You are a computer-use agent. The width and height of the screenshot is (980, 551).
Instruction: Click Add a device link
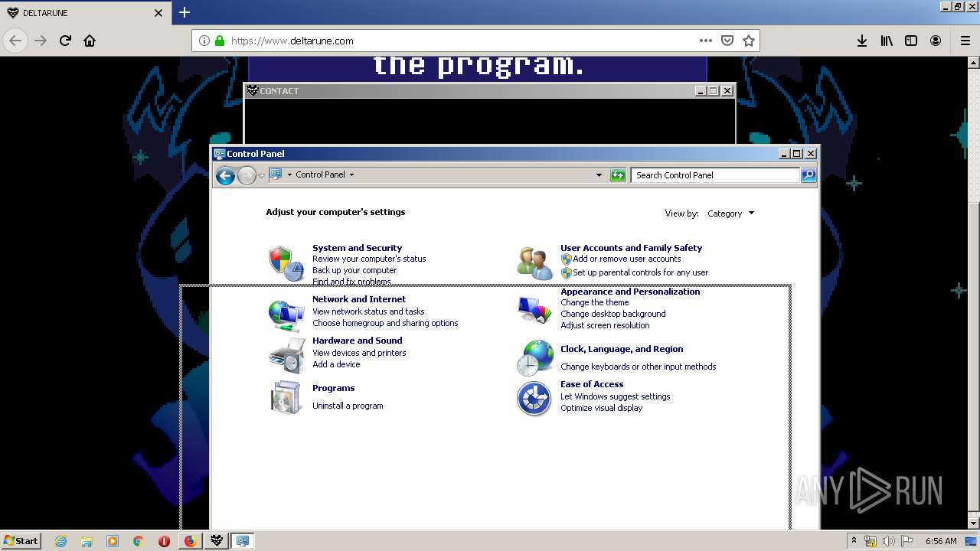coord(336,364)
